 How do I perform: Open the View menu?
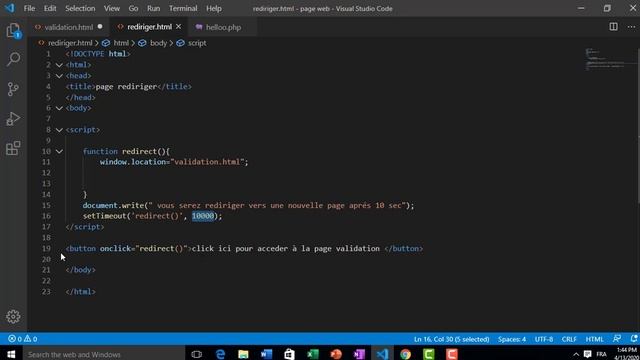click(111, 8)
